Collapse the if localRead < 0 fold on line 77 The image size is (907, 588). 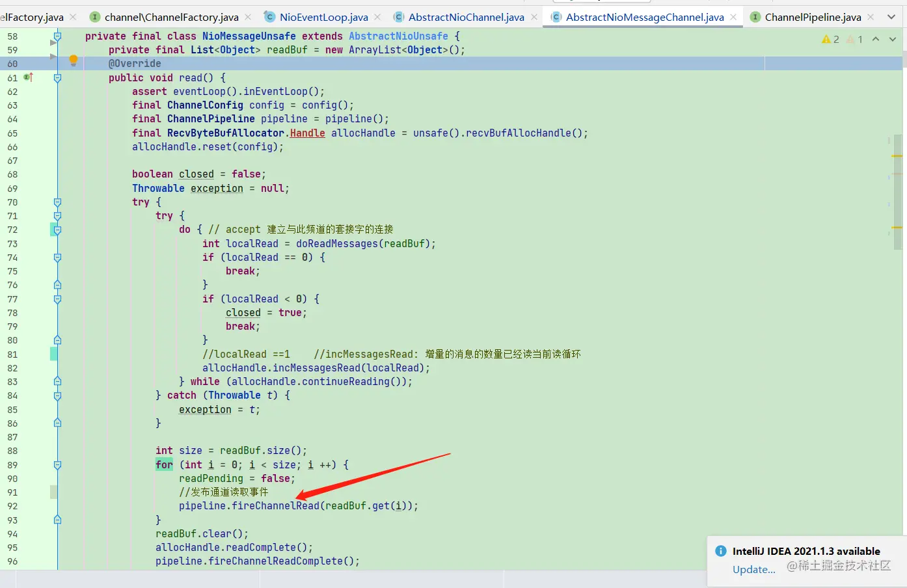click(x=57, y=299)
